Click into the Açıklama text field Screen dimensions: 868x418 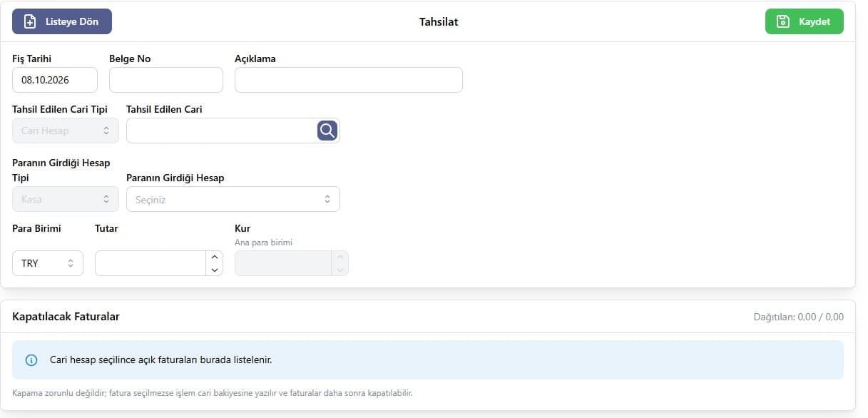pyautogui.click(x=349, y=80)
